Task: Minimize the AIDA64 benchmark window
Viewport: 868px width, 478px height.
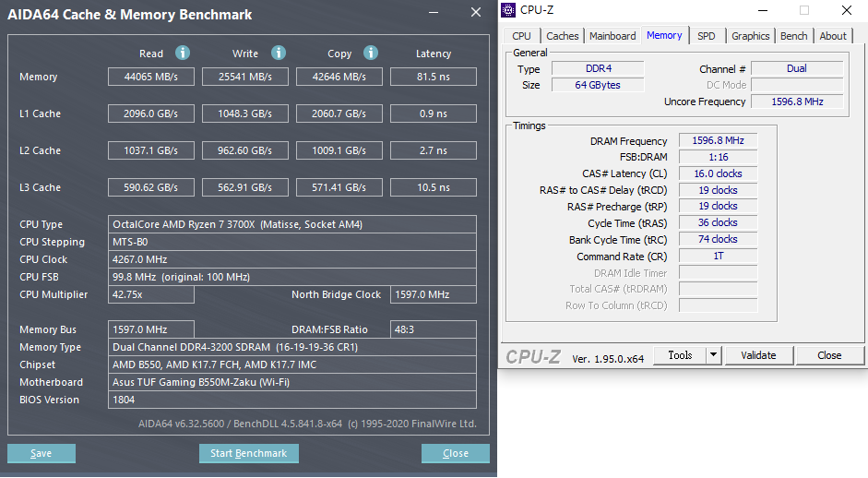Action: pyautogui.click(x=434, y=12)
